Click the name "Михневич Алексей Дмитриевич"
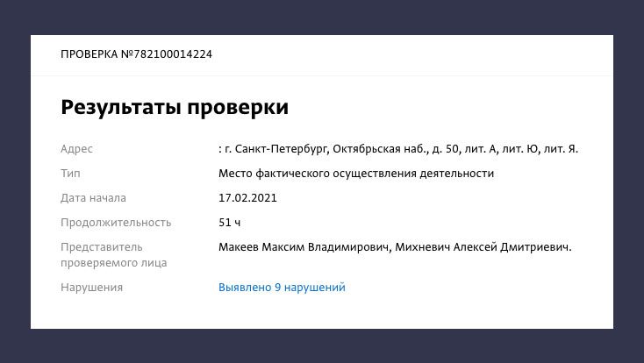 coord(483,247)
